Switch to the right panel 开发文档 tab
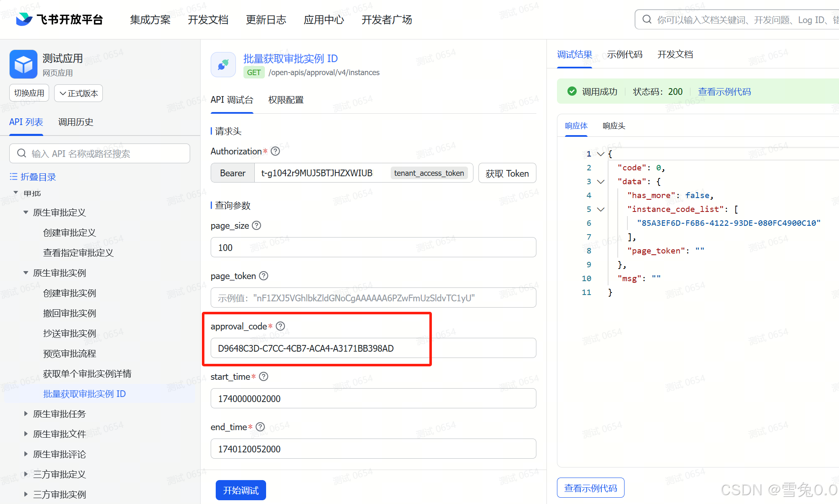The height and width of the screenshot is (504, 839). tap(675, 55)
